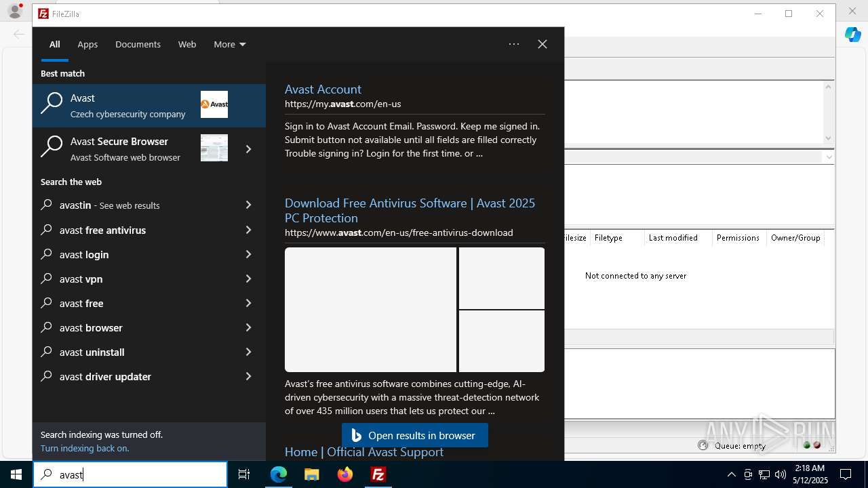Expand Avast Secure Browser result arrow
Image resolution: width=868 pixels, height=488 pixels.
point(249,149)
